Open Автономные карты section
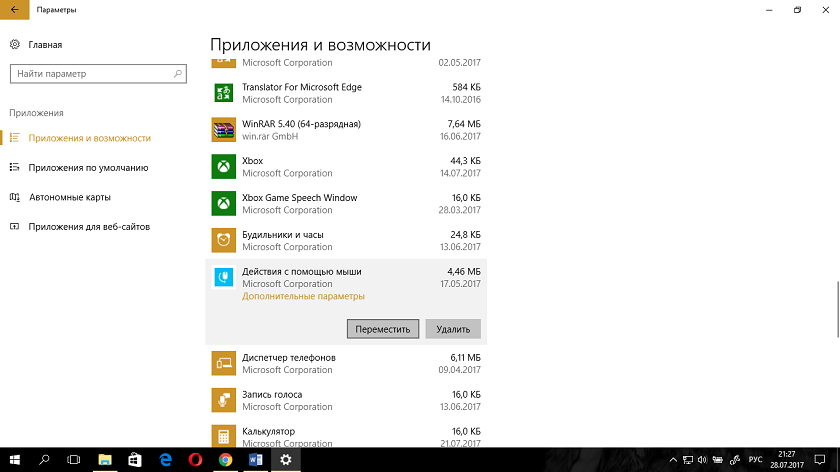The width and height of the screenshot is (840, 472). click(70, 197)
